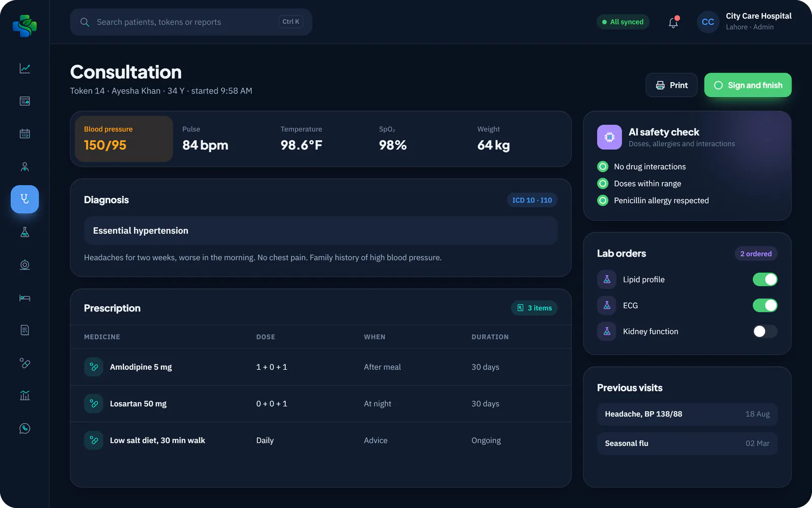Screen dimensions: 812x508
Task: Click the 1 + 0 + 1 dose for Amlodipine
Action: (272, 367)
